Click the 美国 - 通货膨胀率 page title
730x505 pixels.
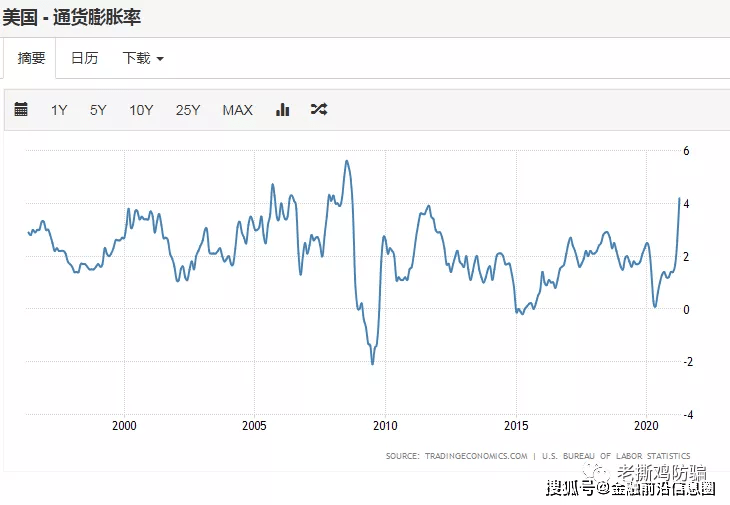[x=71, y=17]
